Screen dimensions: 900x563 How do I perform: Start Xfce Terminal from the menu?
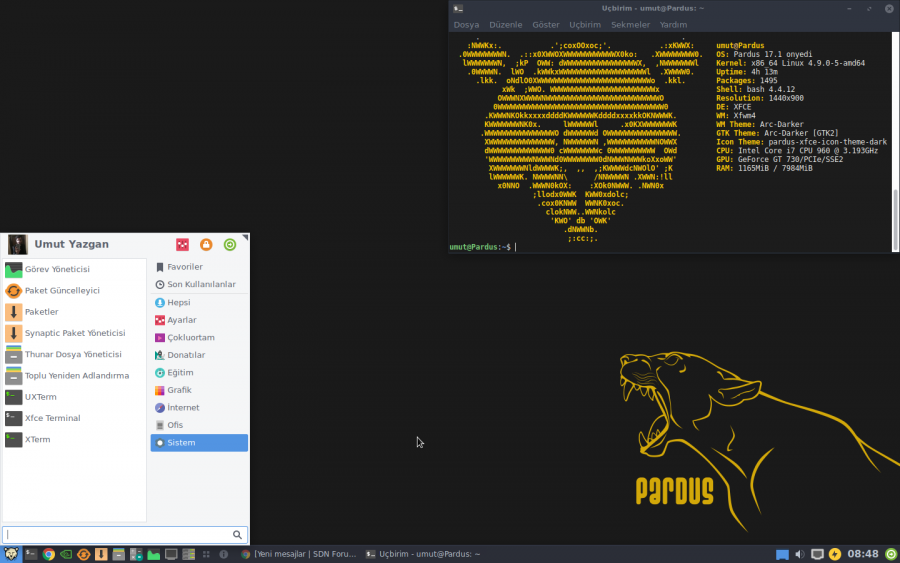(52, 418)
